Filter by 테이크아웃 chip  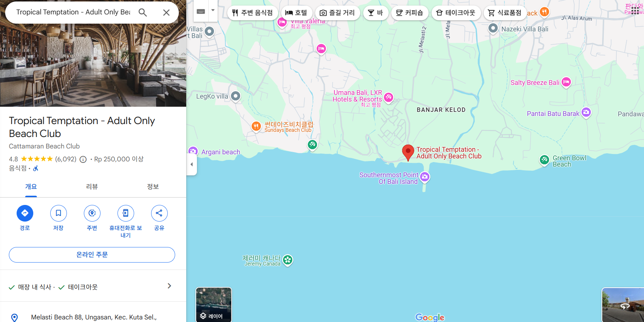456,13
